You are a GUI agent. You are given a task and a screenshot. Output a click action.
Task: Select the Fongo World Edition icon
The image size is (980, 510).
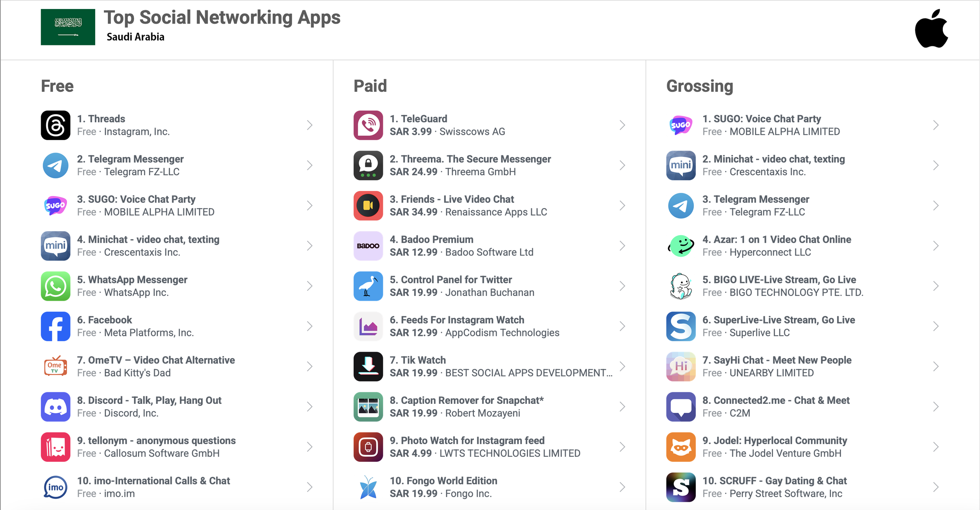368,487
